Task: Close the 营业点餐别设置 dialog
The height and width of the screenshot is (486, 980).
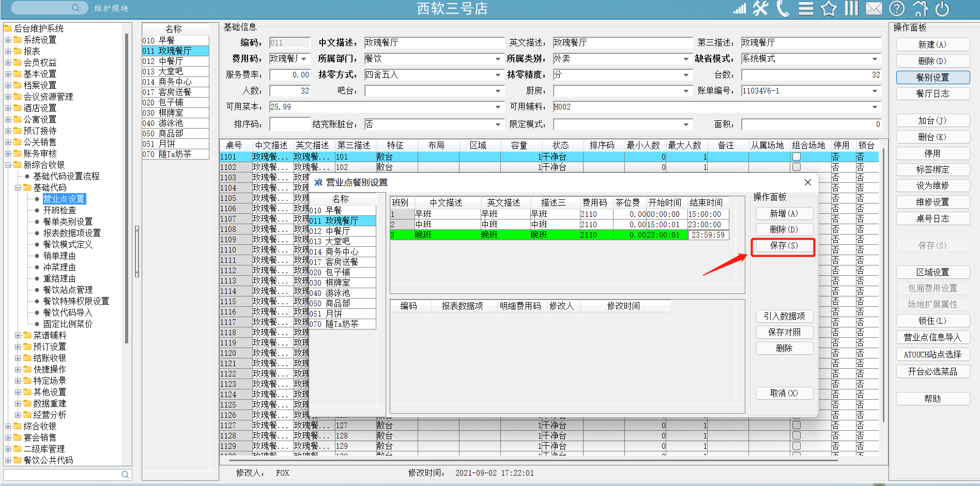Action: [808, 182]
